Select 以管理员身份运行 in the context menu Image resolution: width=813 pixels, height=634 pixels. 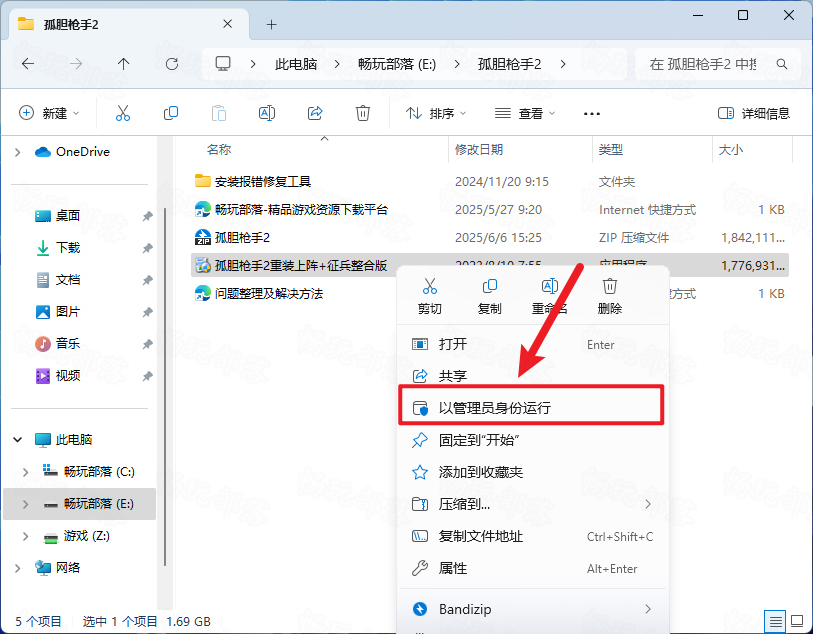[x=533, y=408]
